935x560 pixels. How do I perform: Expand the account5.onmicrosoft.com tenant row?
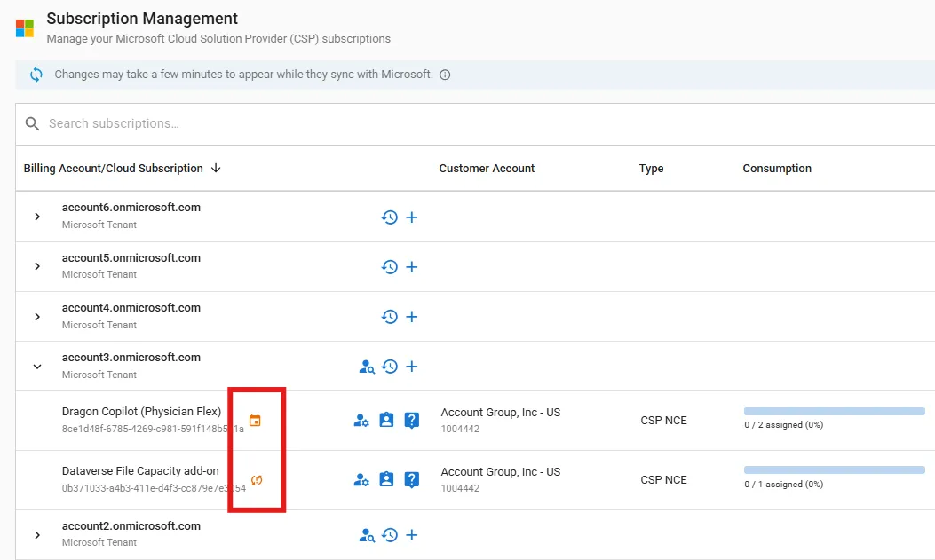pyautogui.click(x=37, y=266)
